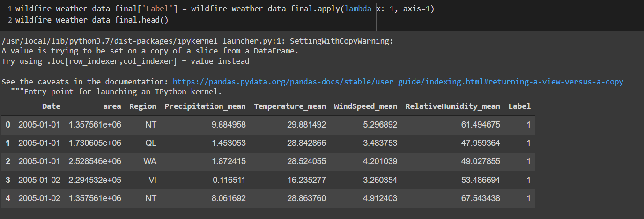Click the WindSpeed_mean column header

click(x=365, y=106)
